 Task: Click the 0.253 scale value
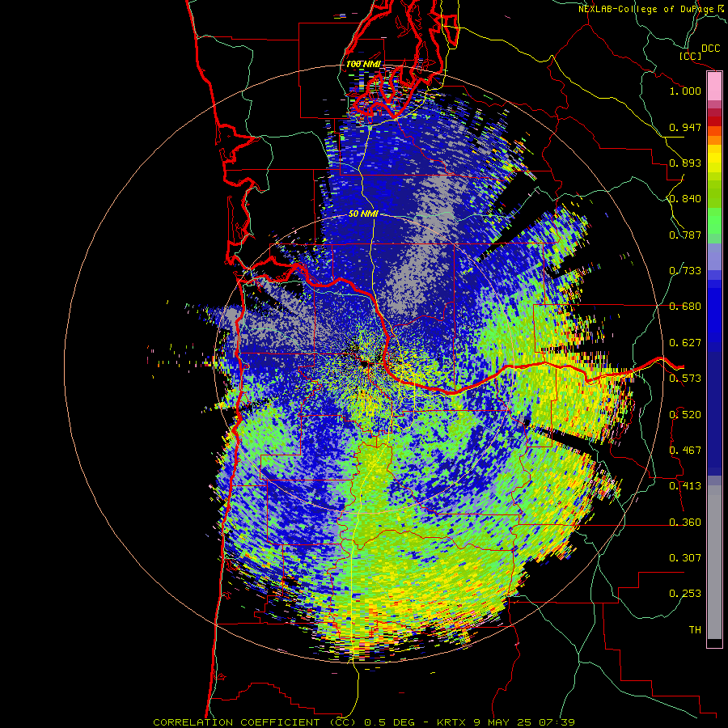[x=685, y=594]
